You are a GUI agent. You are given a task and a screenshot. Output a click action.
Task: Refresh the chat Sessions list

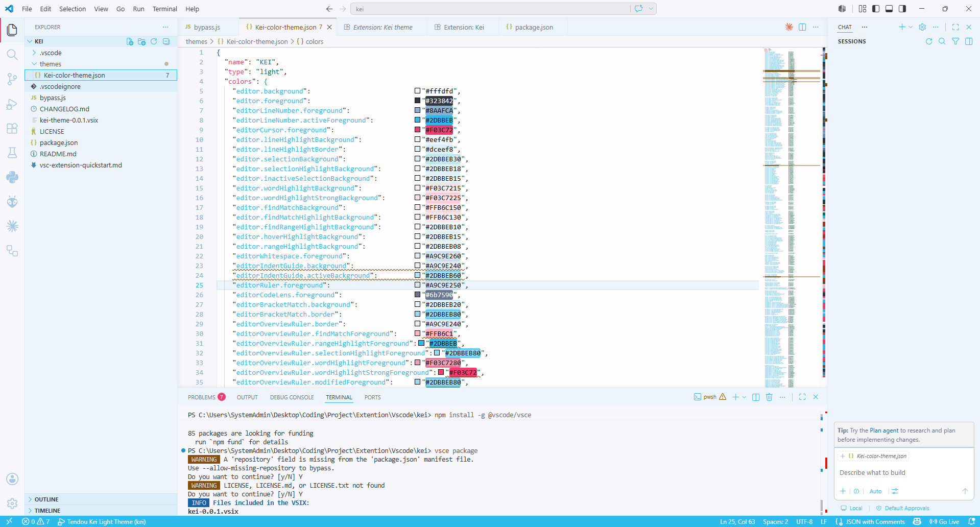pos(929,41)
